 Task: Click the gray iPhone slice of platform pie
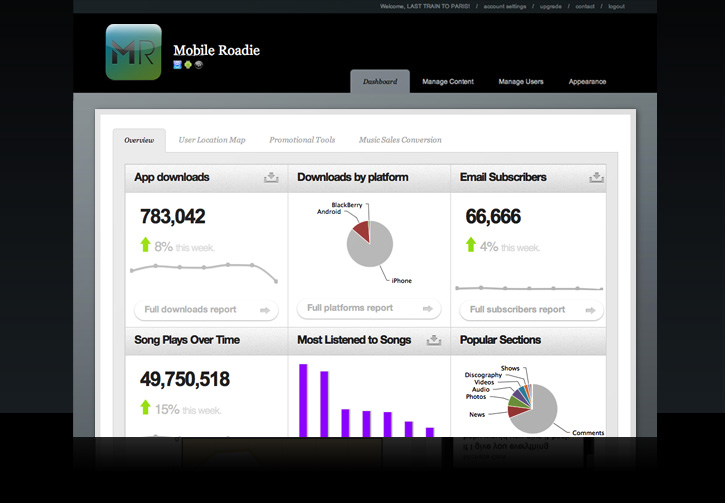[372, 252]
